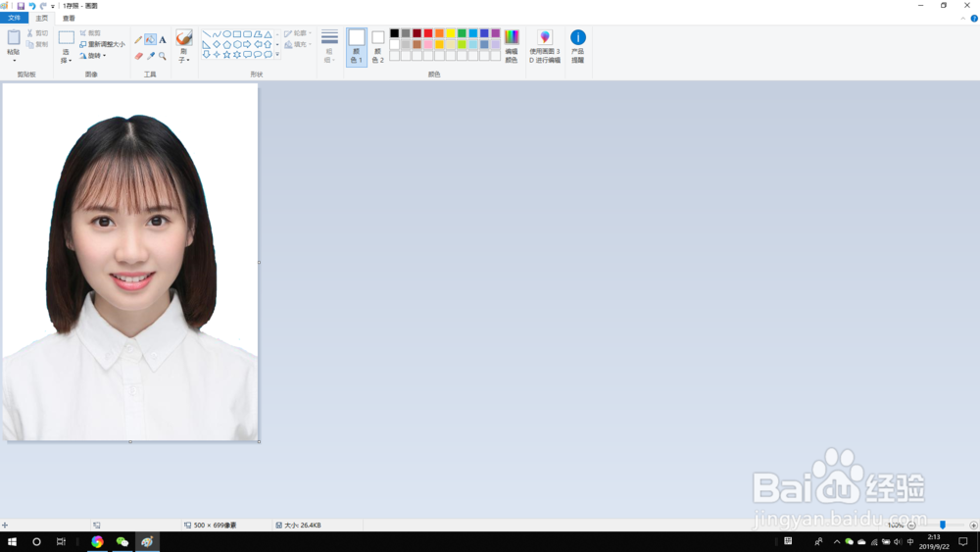Choose the Diamond shape

point(217,44)
